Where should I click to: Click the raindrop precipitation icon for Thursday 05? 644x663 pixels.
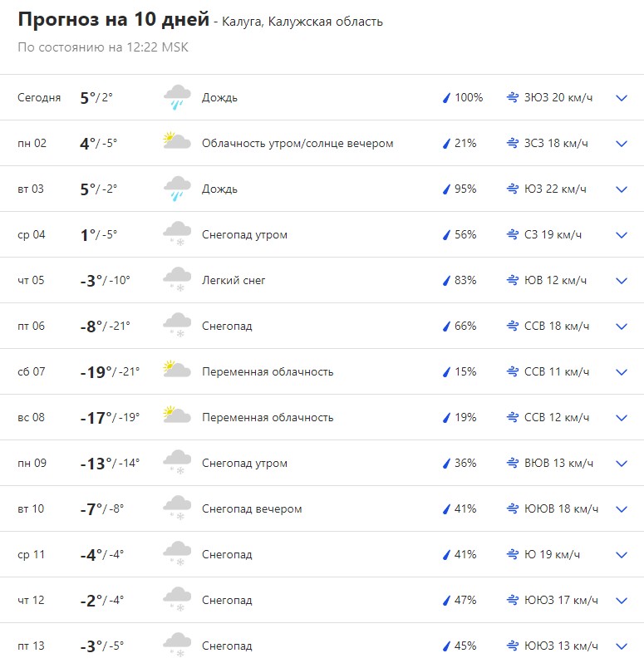pos(446,281)
